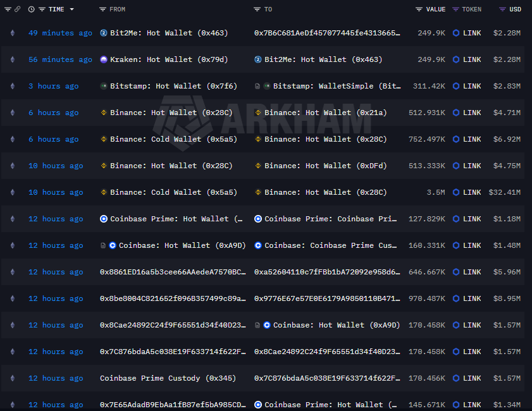This screenshot has width=532, height=411.
Task: Open the USD column filter
Action: (502, 9)
